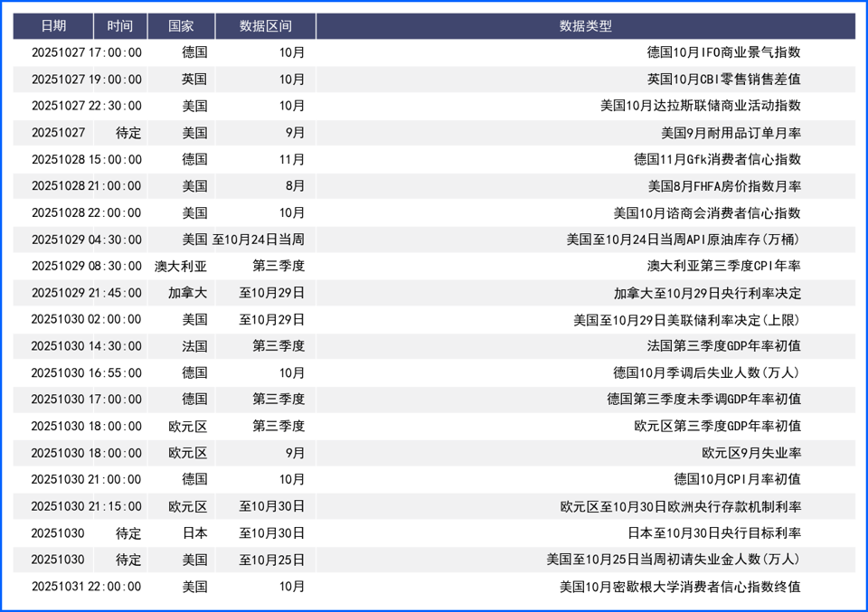Click 美国10月达拉斯联储商业活动指数 entry
The height and width of the screenshot is (612, 868).
click(x=700, y=106)
